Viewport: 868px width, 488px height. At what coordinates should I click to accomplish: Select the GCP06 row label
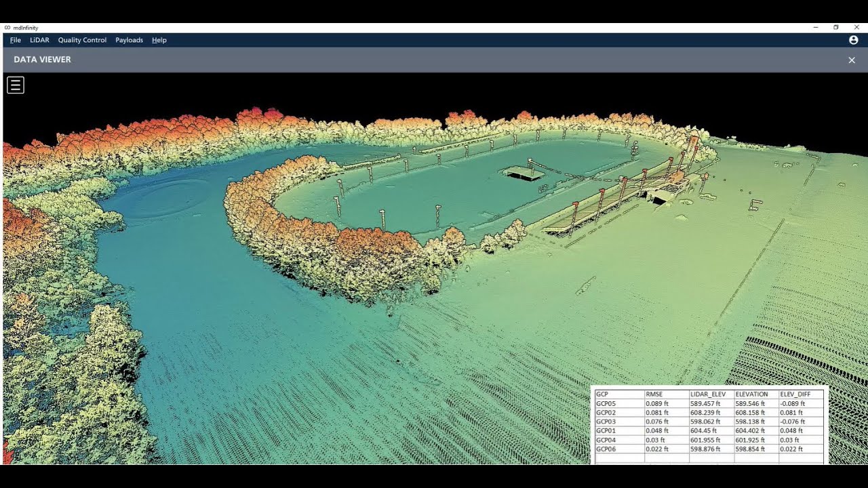[619, 449]
